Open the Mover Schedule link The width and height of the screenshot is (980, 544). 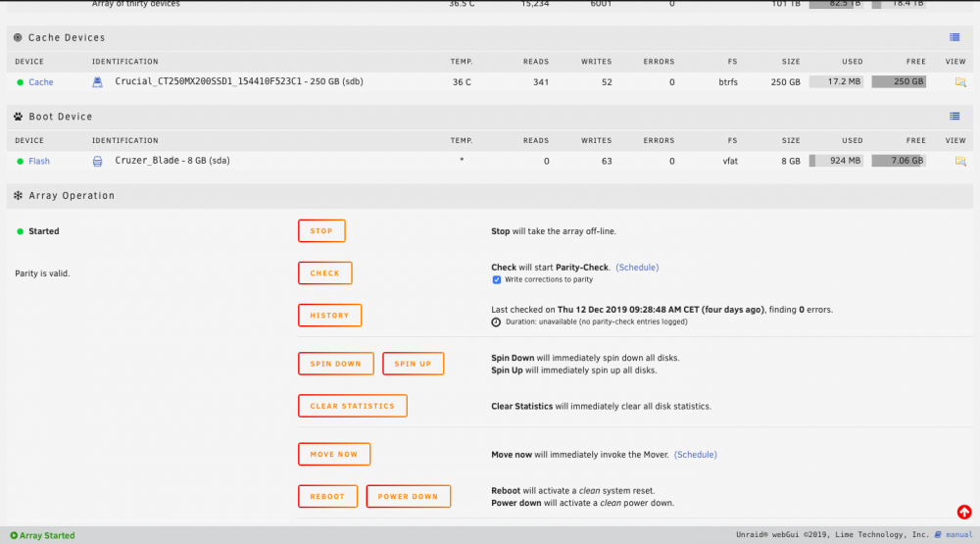coord(695,455)
